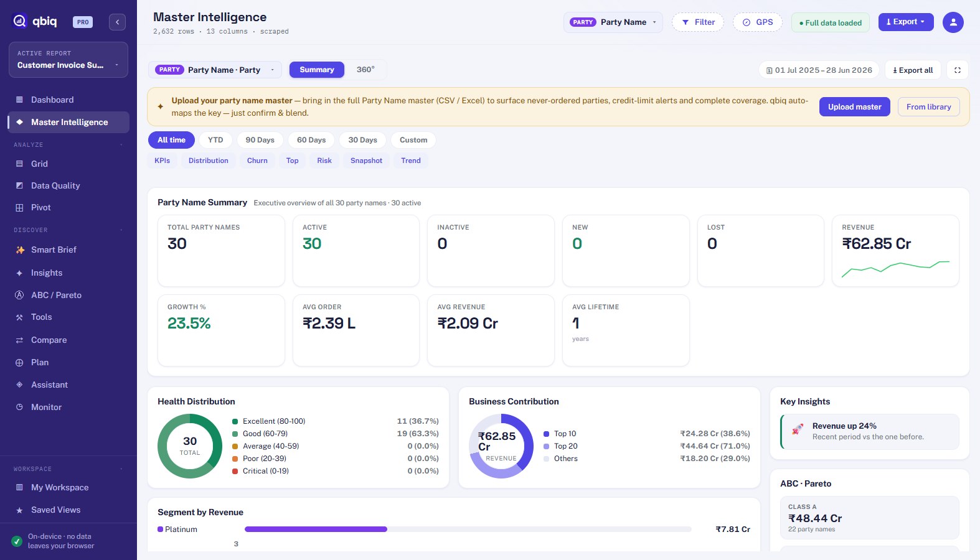980x560 pixels.
Task: Jump to the KPIs section tab
Action: (163, 161)
